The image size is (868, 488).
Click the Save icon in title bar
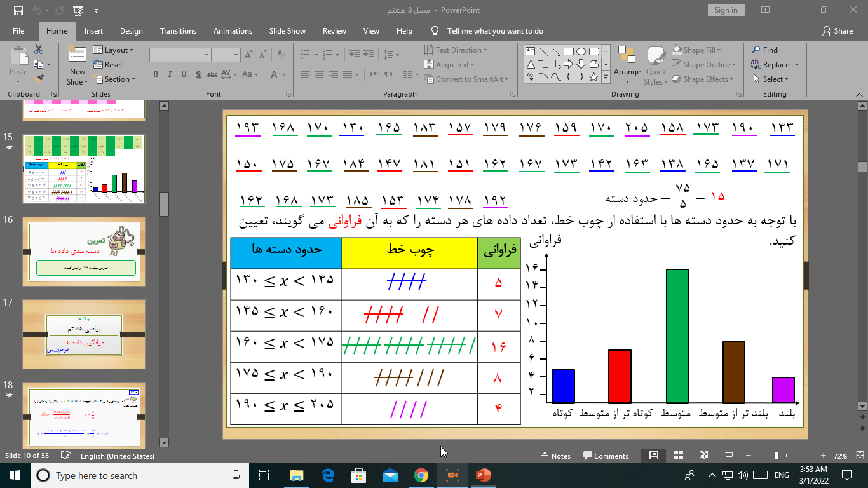[18, 10]
